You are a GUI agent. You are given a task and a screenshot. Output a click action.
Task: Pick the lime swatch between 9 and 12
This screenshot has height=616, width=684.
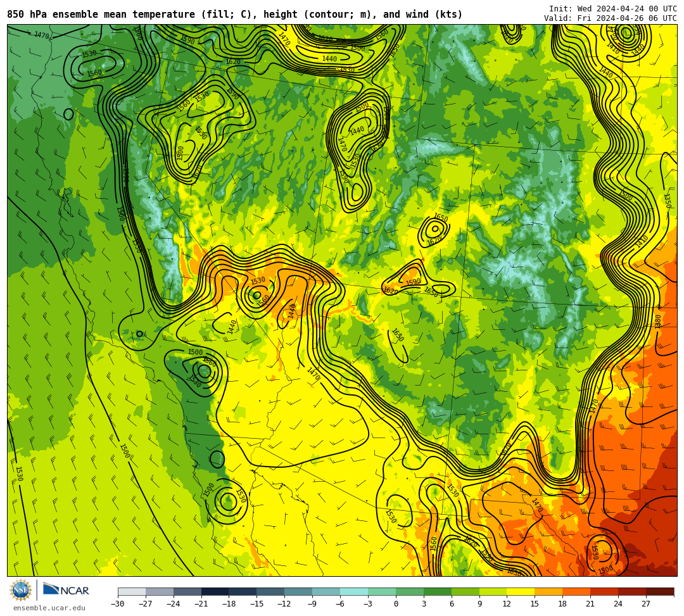coord(493,591)
